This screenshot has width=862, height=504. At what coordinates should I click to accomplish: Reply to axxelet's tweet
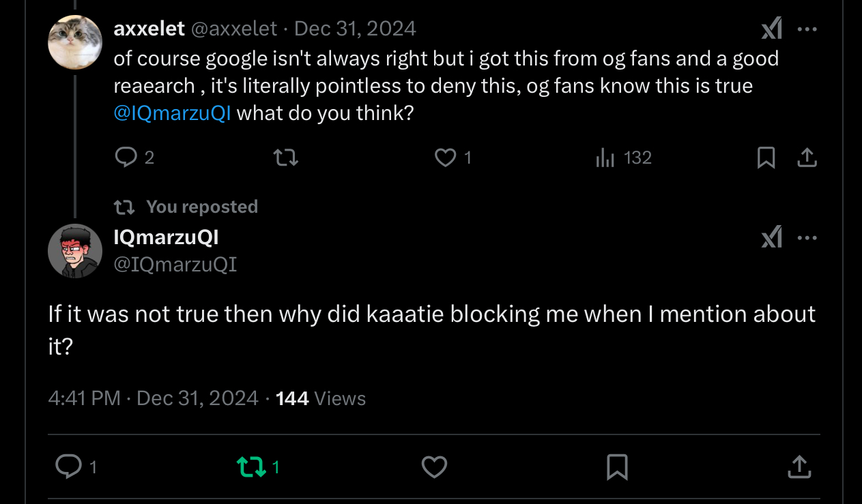[x=126, y=158]
